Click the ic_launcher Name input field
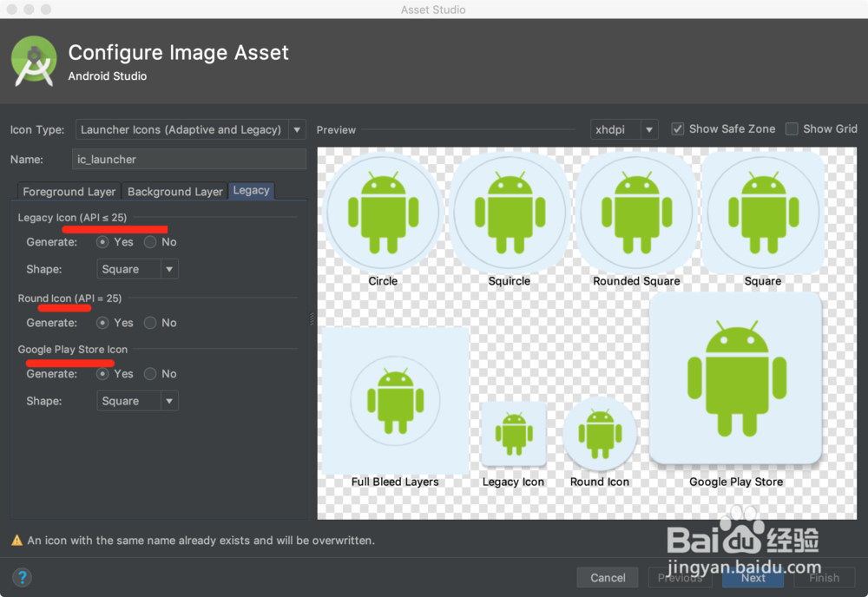 [188, 160]
